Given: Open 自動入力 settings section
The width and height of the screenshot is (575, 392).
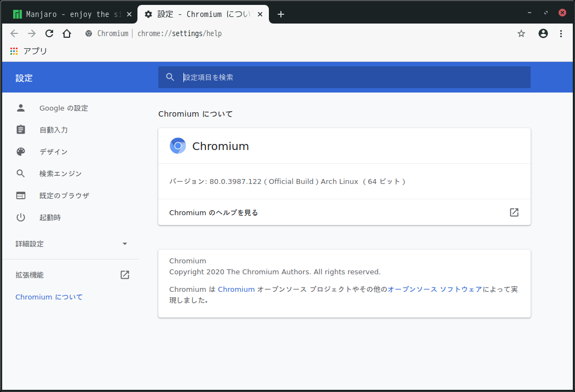Looking at the screenshot, I should click(x=54, y=130).
